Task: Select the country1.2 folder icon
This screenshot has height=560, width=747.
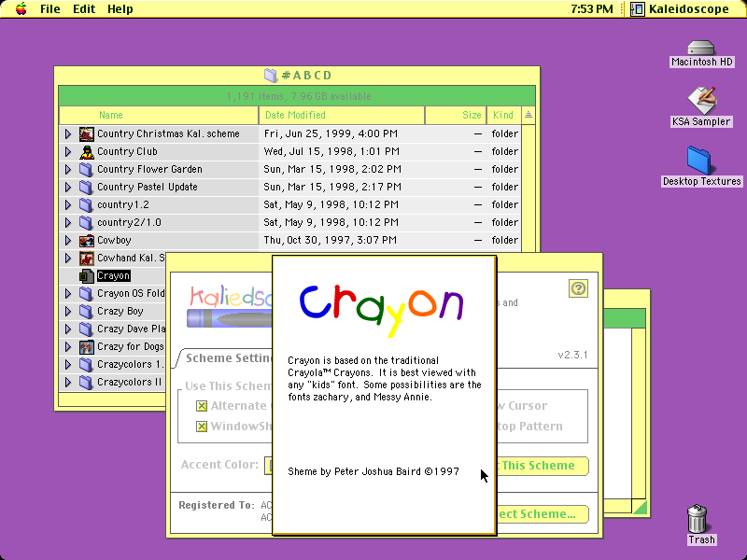Action: [86, 204]
